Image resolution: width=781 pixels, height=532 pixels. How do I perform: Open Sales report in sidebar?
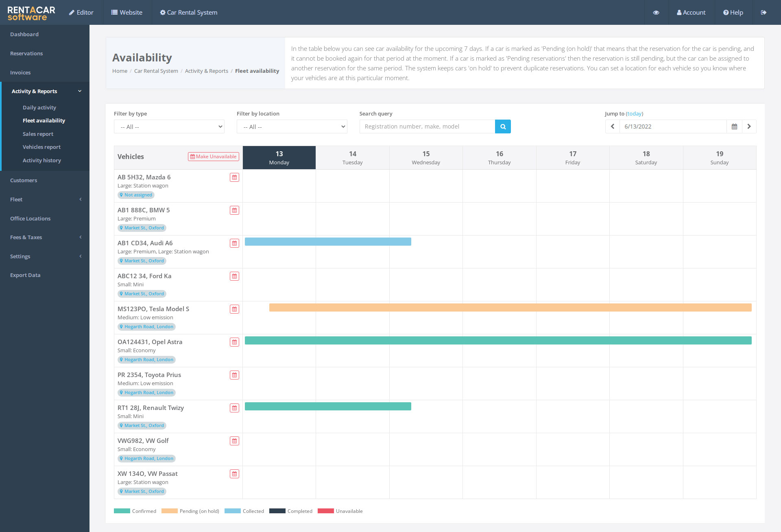click(38, 134)
